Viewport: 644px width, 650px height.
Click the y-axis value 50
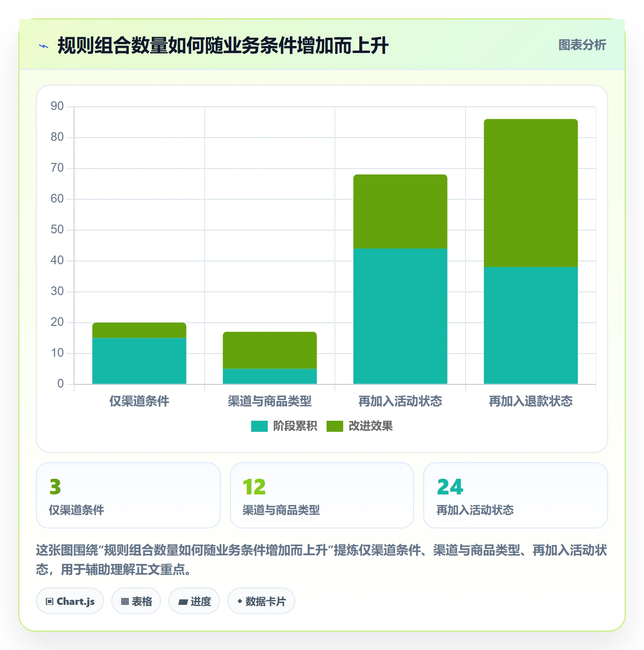pos(57,230)
